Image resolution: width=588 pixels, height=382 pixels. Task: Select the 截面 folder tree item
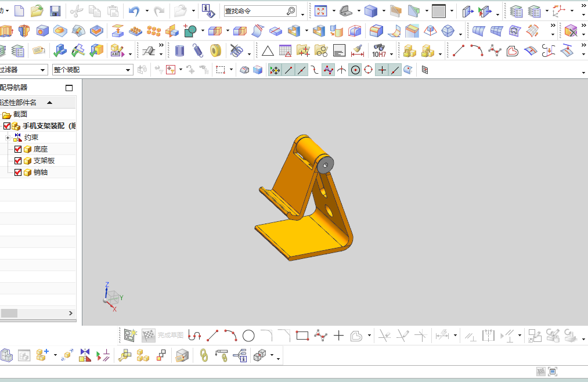coord(20,114)
